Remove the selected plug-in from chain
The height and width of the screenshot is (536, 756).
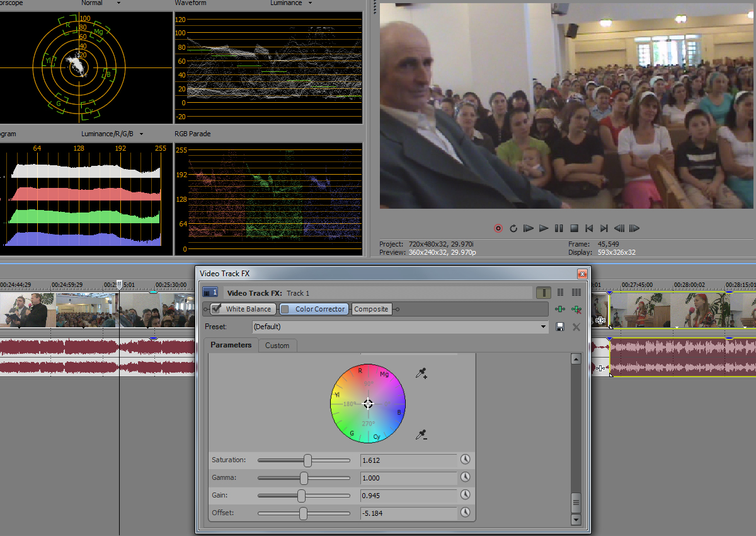pyautogui.click(x=575, y=309)
